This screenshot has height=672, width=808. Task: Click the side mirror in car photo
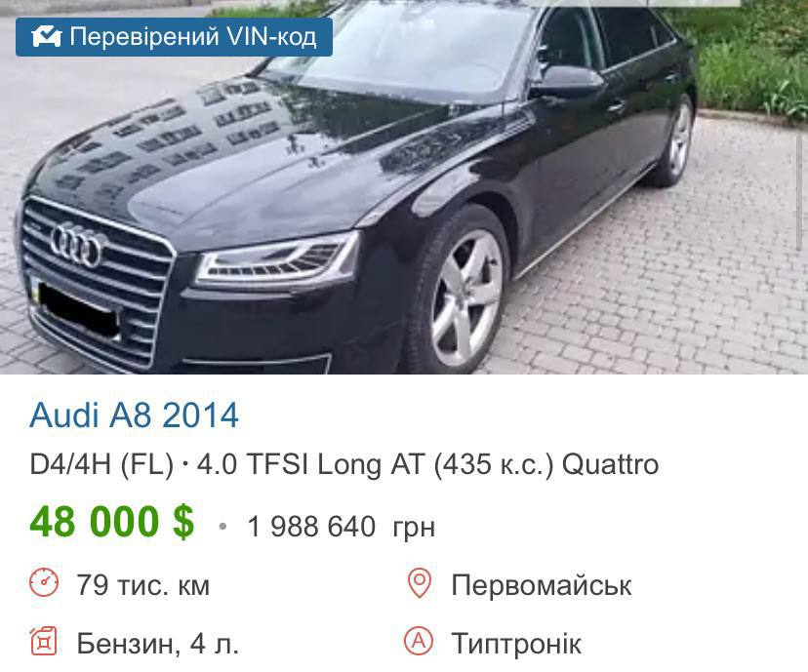567,83
